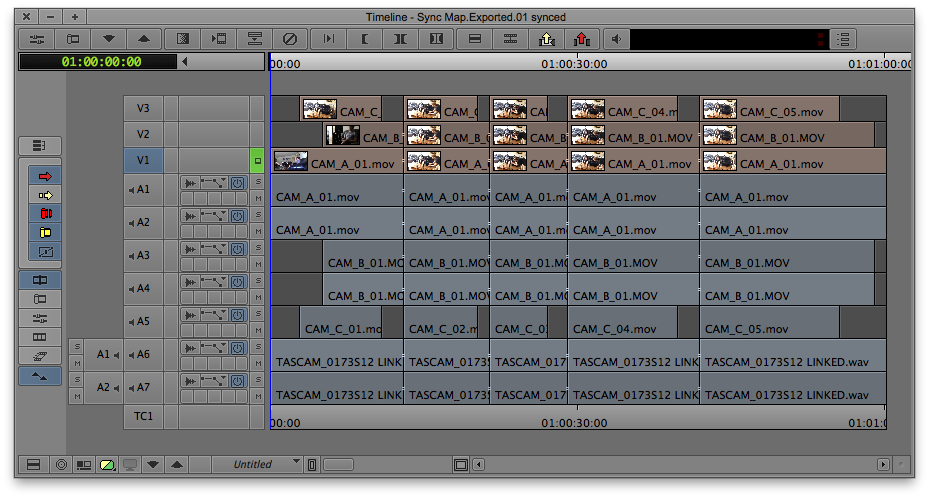Mute track A2 with its M button
Image resolution: width=929 pixels, height=498 pixels.
click(x=258, y=232)
